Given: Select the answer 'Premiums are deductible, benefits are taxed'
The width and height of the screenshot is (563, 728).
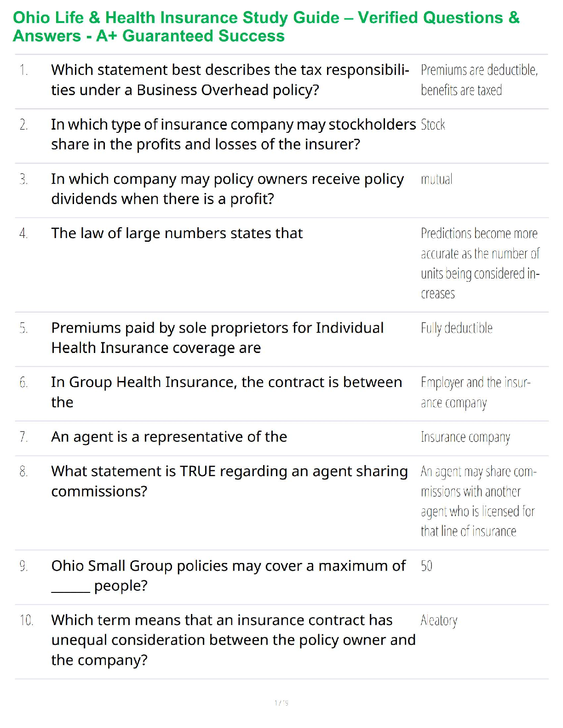Looking at the screenshot, I should pyautogui.click(x=479, y=80).
